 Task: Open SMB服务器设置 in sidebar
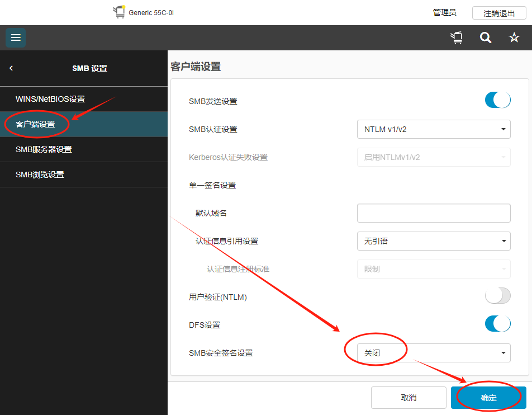click(44, 149)
